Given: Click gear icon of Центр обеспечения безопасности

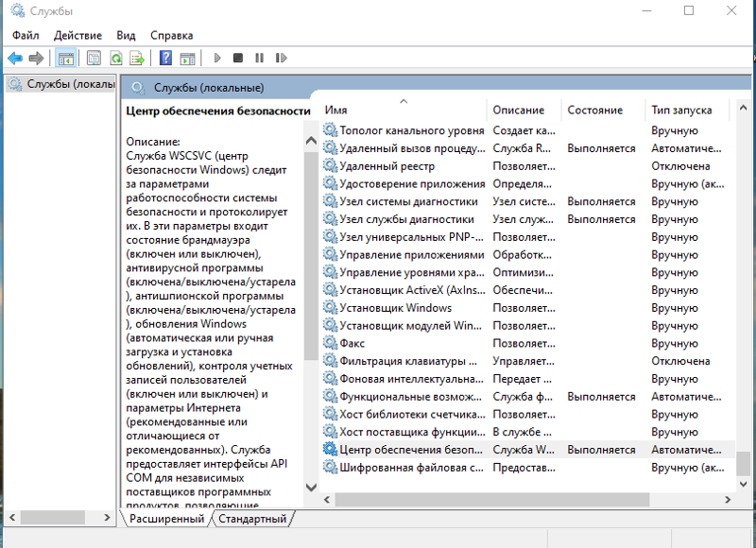Looking at the screenshot, I should coord(330,449).
